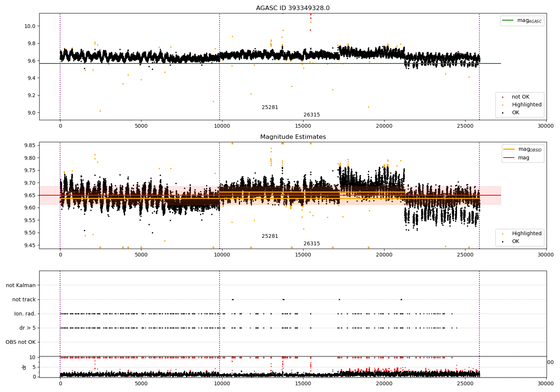Click 'Highlighted' in the AGASC ID plot legend
The height and width of the screenshot is (392, 560).
[526, 105]
